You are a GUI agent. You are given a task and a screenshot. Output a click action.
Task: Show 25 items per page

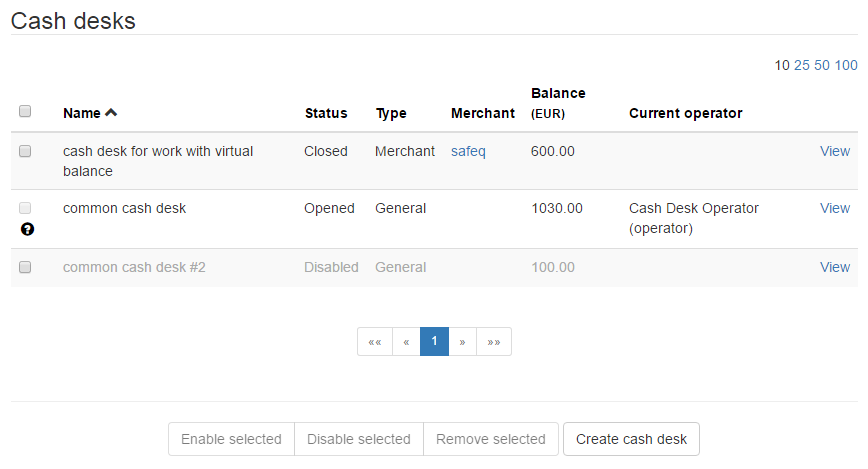coord(801,65)
